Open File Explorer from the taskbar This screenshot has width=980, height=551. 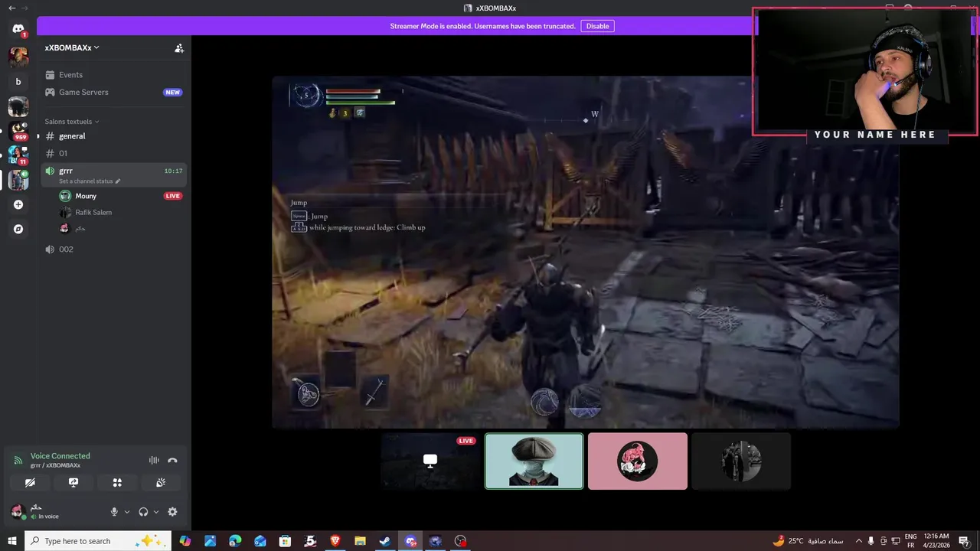361,541
